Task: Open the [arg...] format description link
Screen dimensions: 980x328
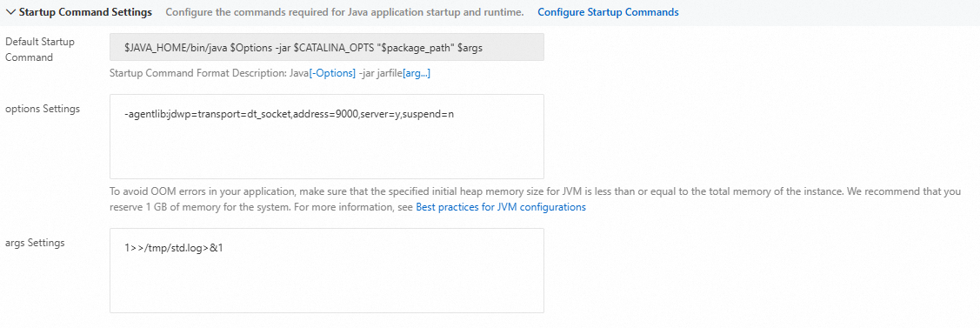Action: (417, 73)
